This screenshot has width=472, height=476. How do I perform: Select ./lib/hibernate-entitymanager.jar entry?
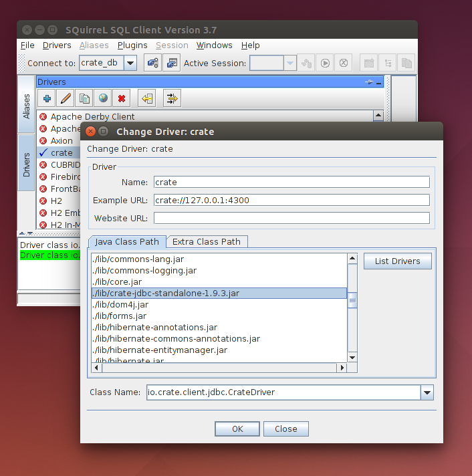click(219, 350)
